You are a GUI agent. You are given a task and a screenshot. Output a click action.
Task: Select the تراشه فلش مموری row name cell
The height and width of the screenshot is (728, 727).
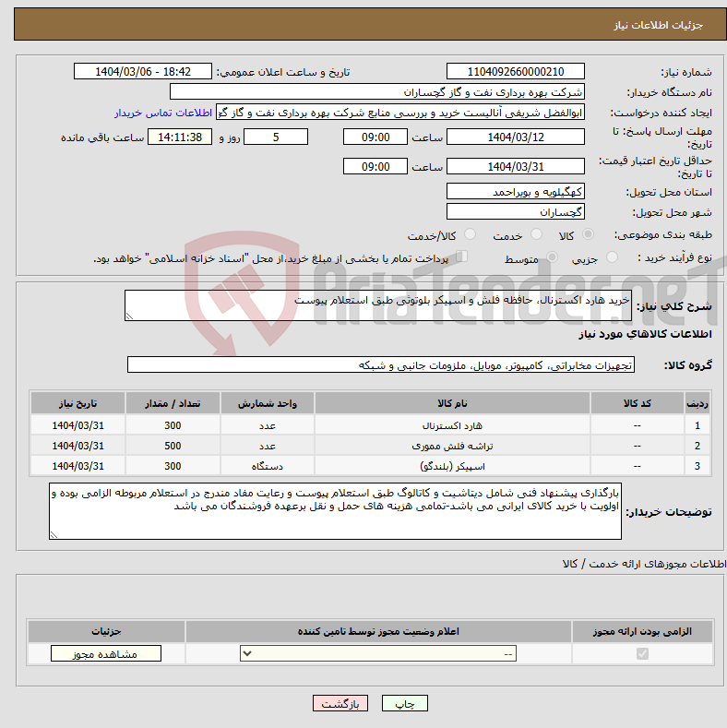(452, 446)
